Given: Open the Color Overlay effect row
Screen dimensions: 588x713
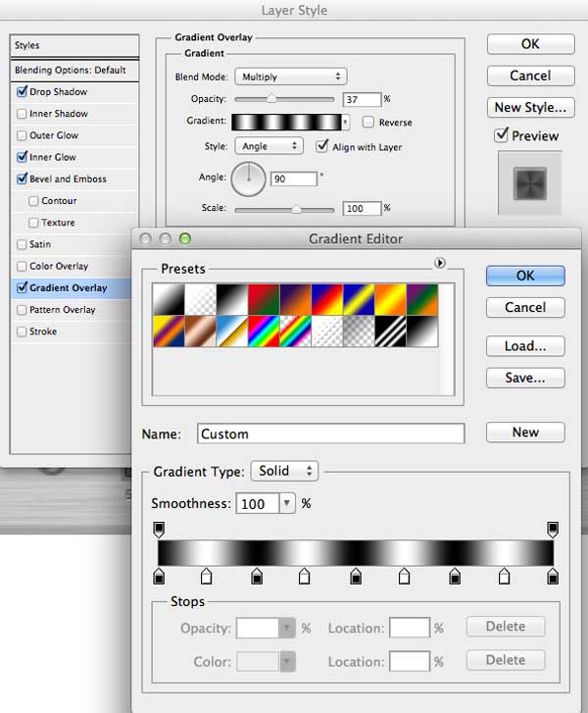Looking at the screenshot, I should 71,266.
